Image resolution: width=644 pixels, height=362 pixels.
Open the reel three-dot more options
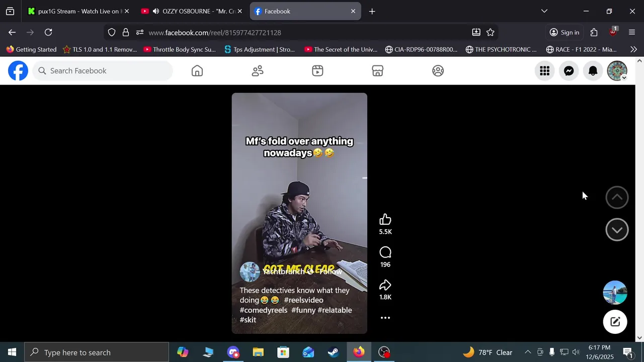tap(385, 318)
